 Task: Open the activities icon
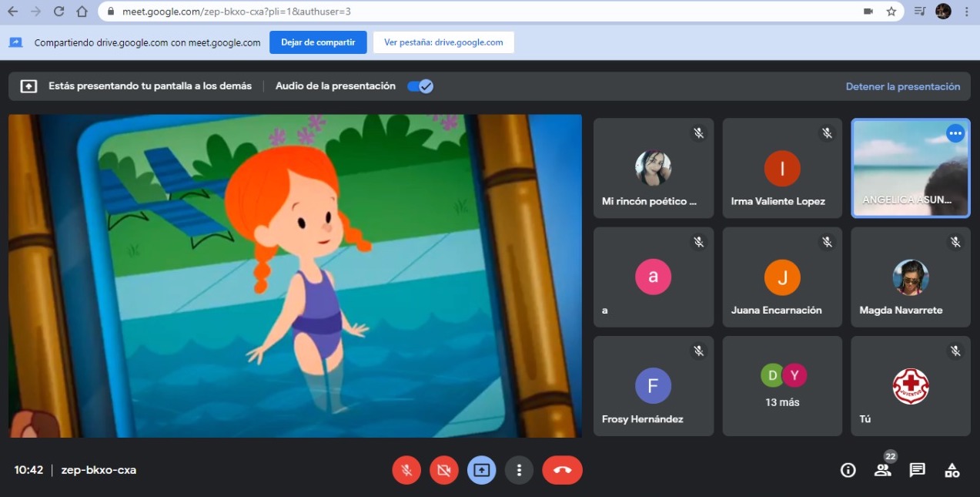(952, 470)
